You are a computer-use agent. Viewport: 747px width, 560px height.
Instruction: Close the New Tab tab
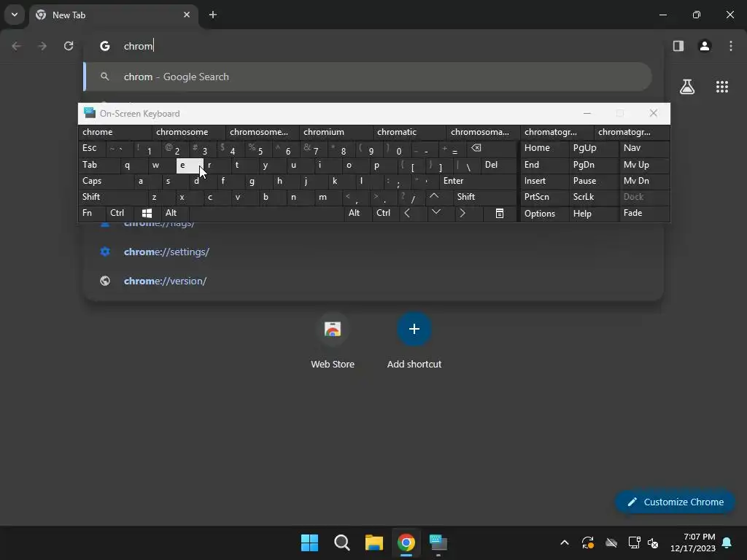(187, 15)
